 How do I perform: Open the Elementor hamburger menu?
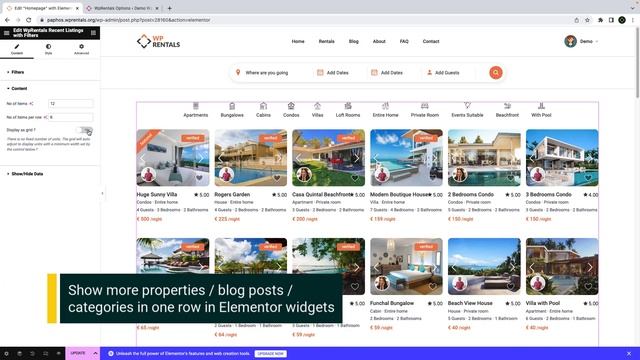coord(7,33)
